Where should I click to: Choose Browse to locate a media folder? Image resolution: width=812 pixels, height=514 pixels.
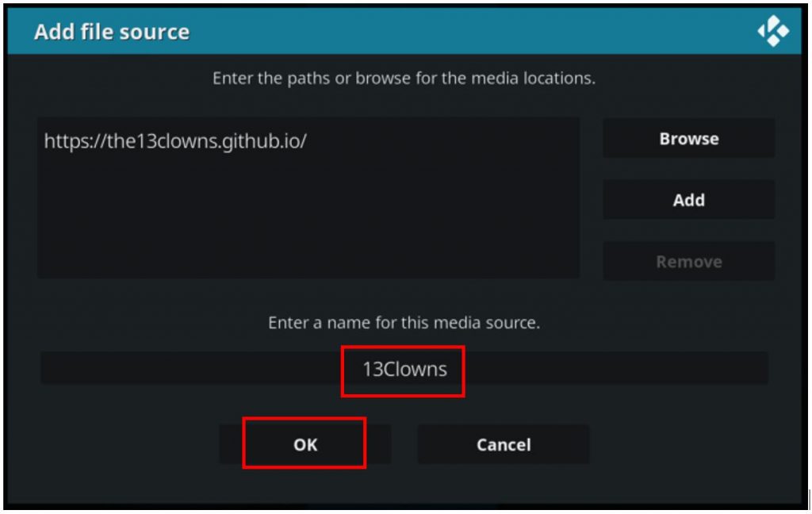tap(689, 138)
